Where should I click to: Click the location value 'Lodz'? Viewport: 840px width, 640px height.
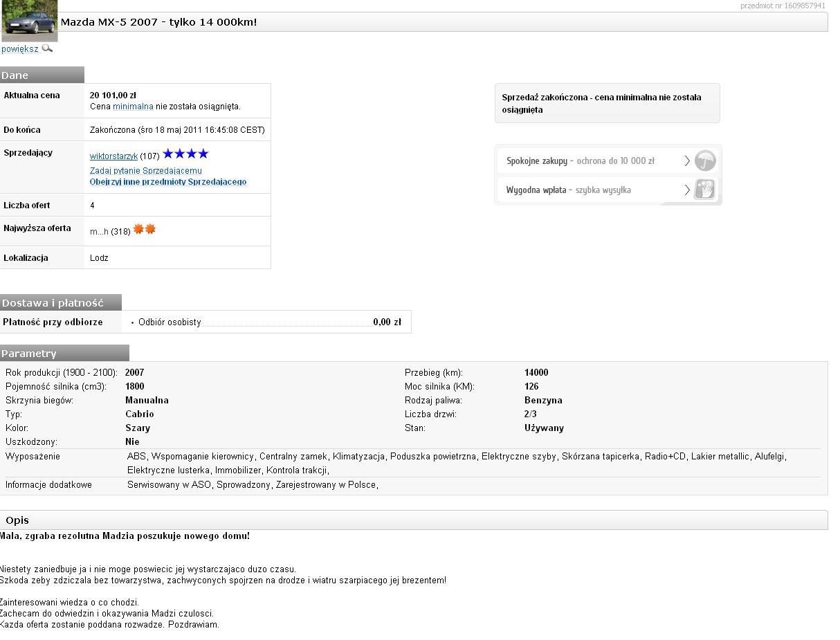click(x=99, y=258)
